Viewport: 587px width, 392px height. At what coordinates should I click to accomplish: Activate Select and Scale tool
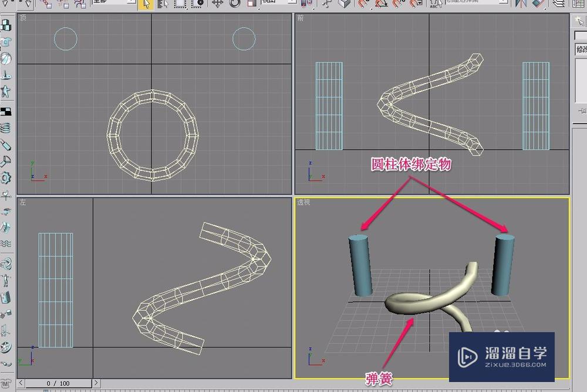tap(252, 4)
